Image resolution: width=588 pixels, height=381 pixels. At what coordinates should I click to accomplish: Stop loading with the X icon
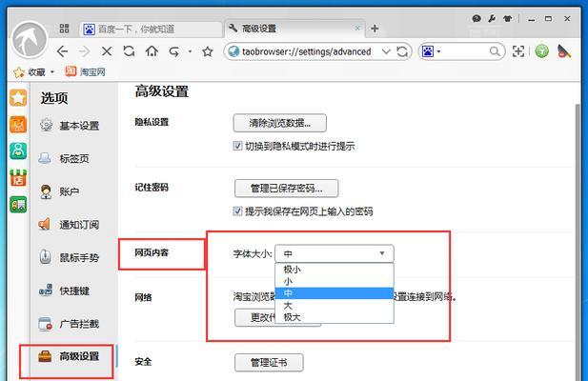click(107, 51)
